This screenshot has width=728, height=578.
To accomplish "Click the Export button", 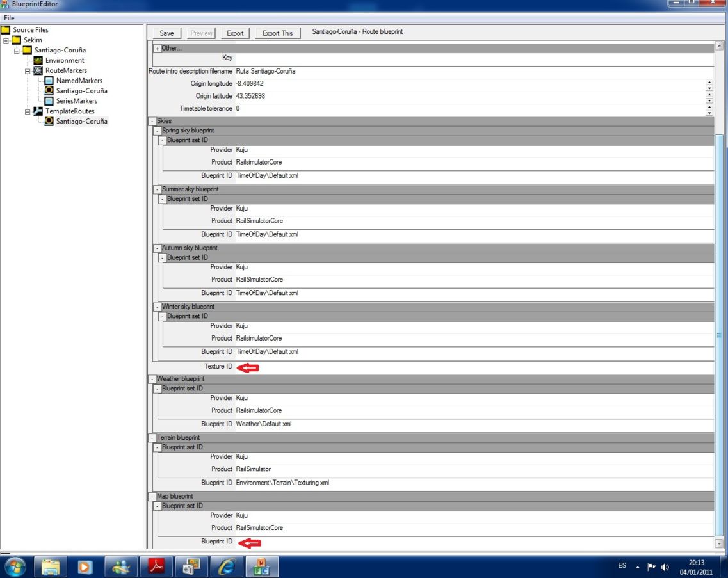I will click(235, 33).
